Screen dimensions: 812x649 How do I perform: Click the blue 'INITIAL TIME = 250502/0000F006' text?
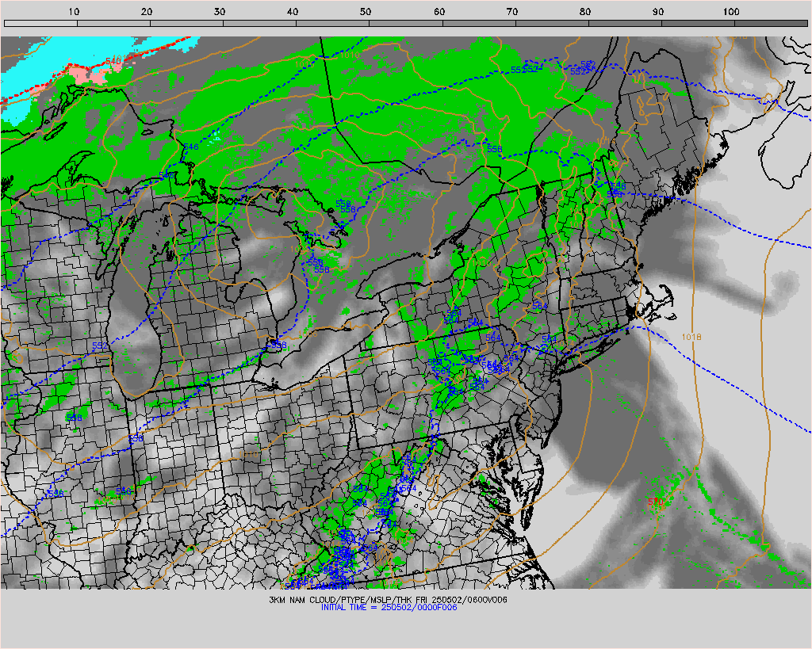pos(389,608)
